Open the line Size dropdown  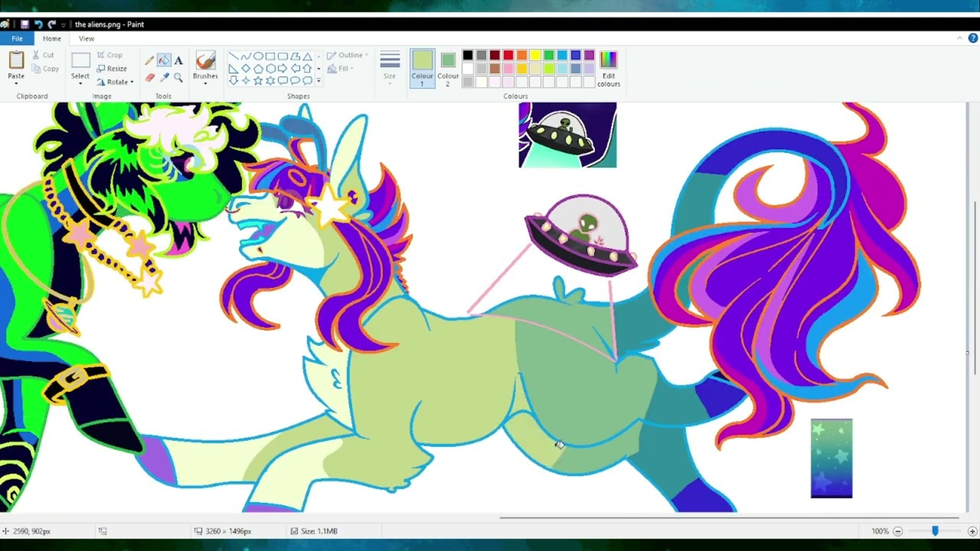(390, 67)
